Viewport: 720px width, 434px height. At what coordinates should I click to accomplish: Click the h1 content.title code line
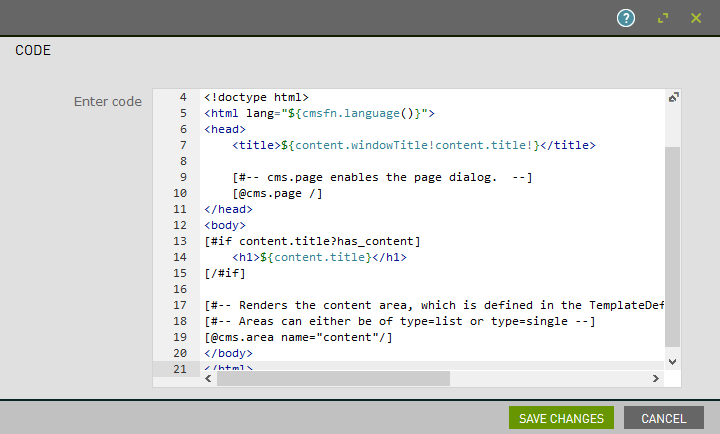pos(319,257)
